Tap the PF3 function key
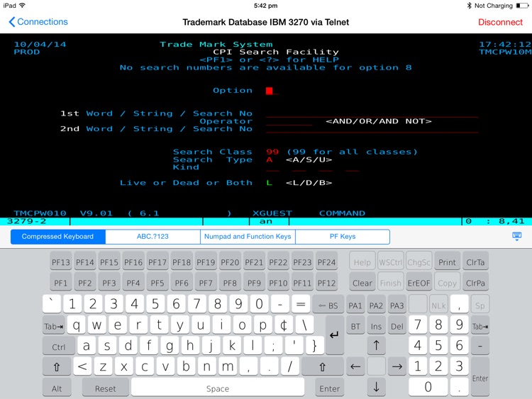Image resolution: width=532 pixels, height=399 pixels. tap(109, 283)
